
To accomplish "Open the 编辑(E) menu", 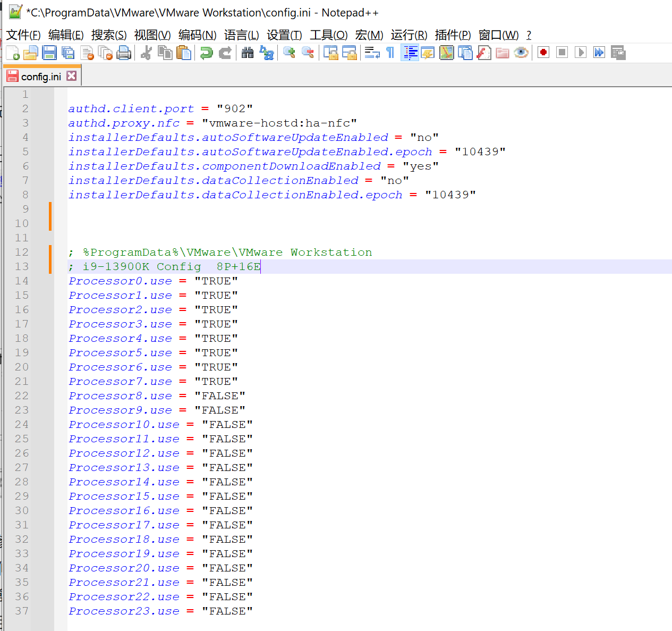I will click(x=66, y=35).
